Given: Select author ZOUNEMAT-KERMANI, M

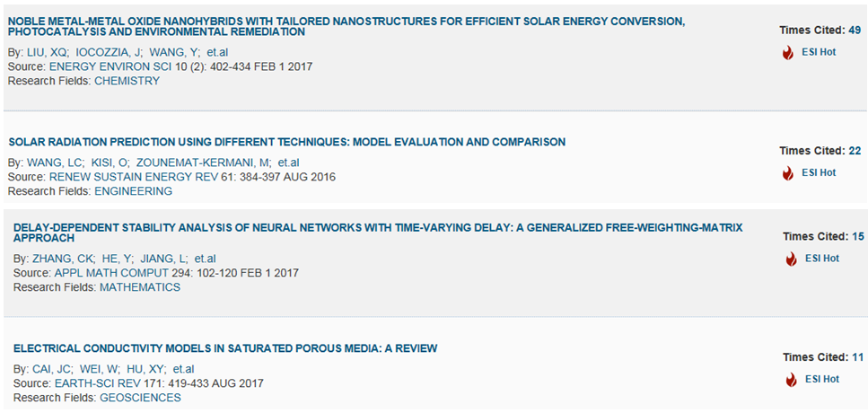Looking at the screenshot, I should [203, 163].
